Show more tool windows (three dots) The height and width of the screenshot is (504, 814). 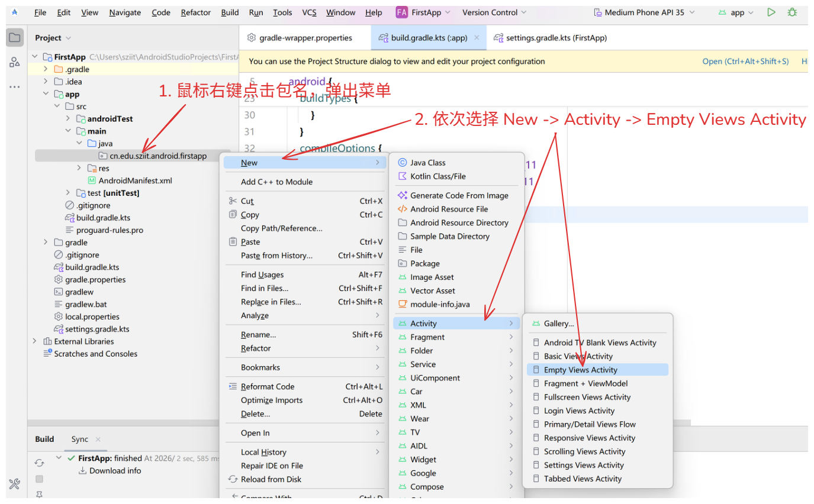pyautogui.click(x=14, y=87)
